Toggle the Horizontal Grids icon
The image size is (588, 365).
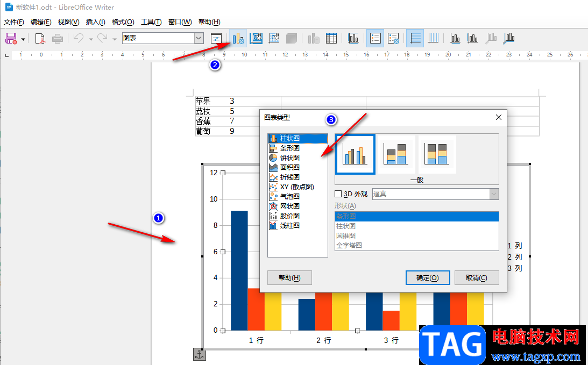[415, 38]
